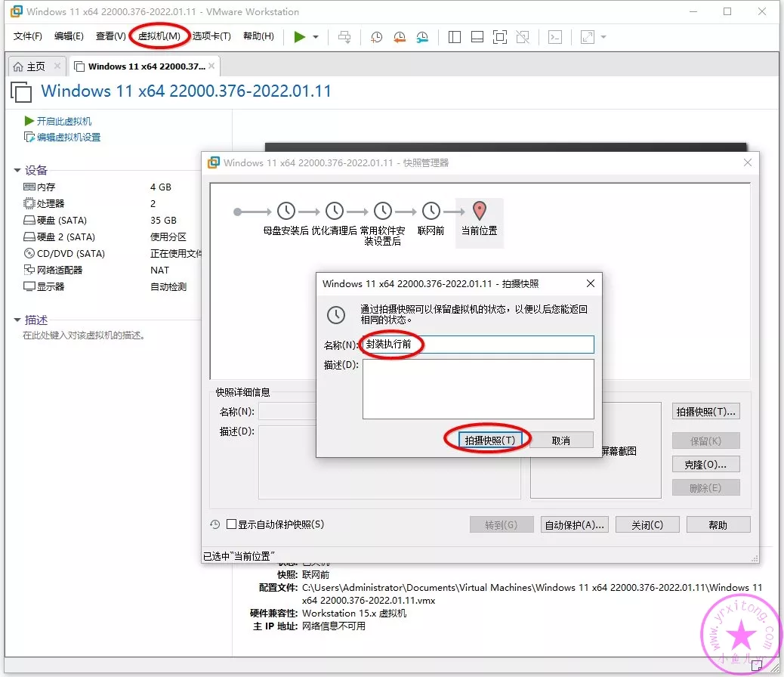The height and width of the screenshot is (677, 784).
Task: Open the power options dropdown arrow
Action: pos(316,37)
